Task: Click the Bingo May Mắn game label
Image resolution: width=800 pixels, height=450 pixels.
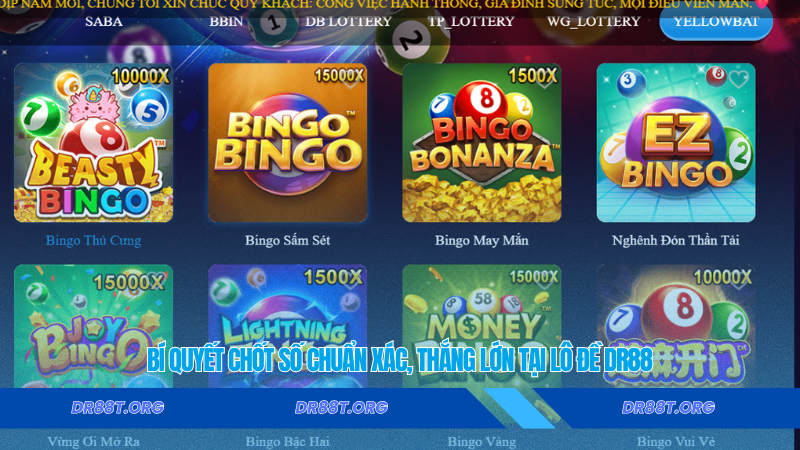Action: [x=482, y=240]
